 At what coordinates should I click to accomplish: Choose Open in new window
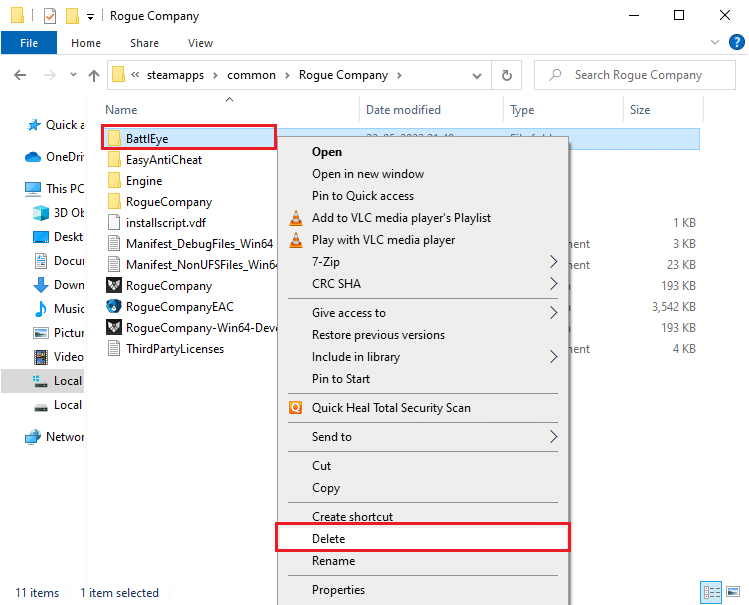423,174
